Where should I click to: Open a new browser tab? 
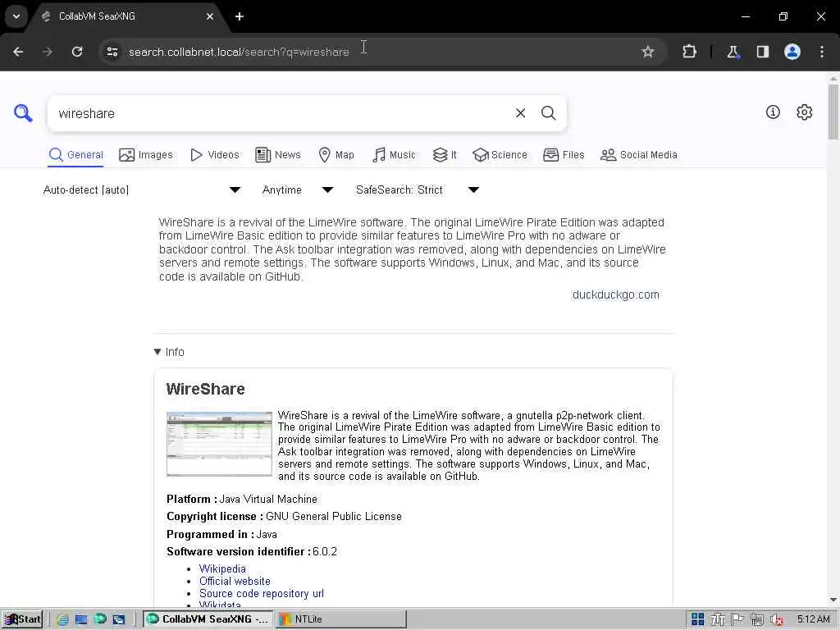[x=240, y=16]
